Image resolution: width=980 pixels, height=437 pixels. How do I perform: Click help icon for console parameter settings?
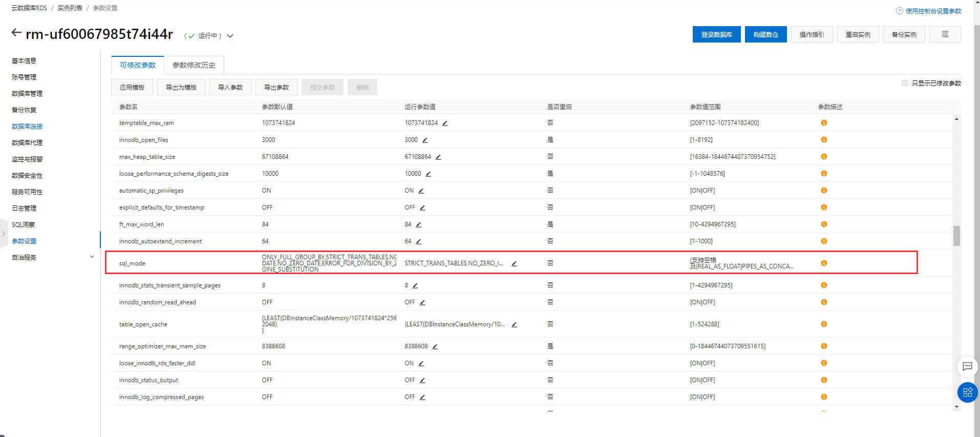899,11
